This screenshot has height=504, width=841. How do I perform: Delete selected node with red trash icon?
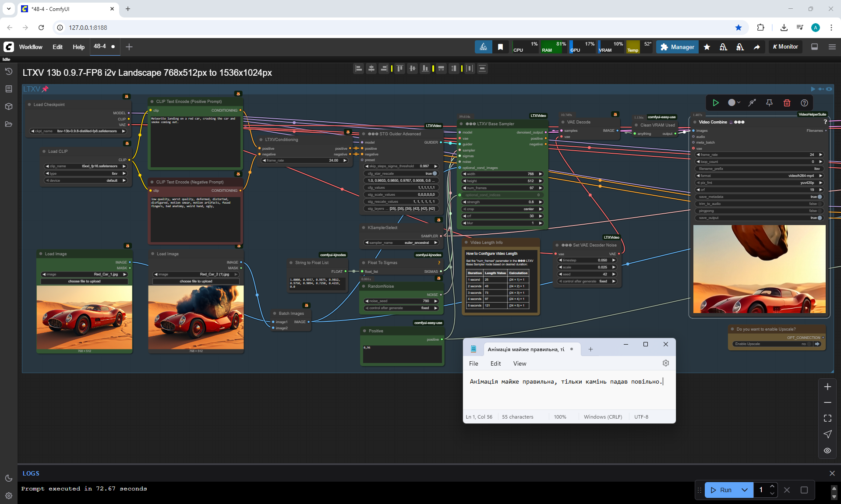pos(787,103)
